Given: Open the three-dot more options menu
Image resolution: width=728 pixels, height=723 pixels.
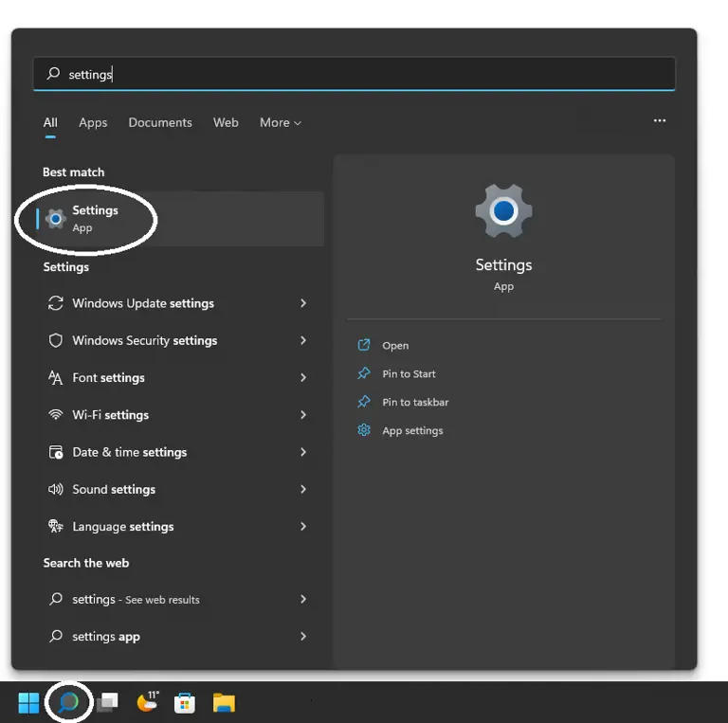Looking at the screenshot, I should 660,121.
